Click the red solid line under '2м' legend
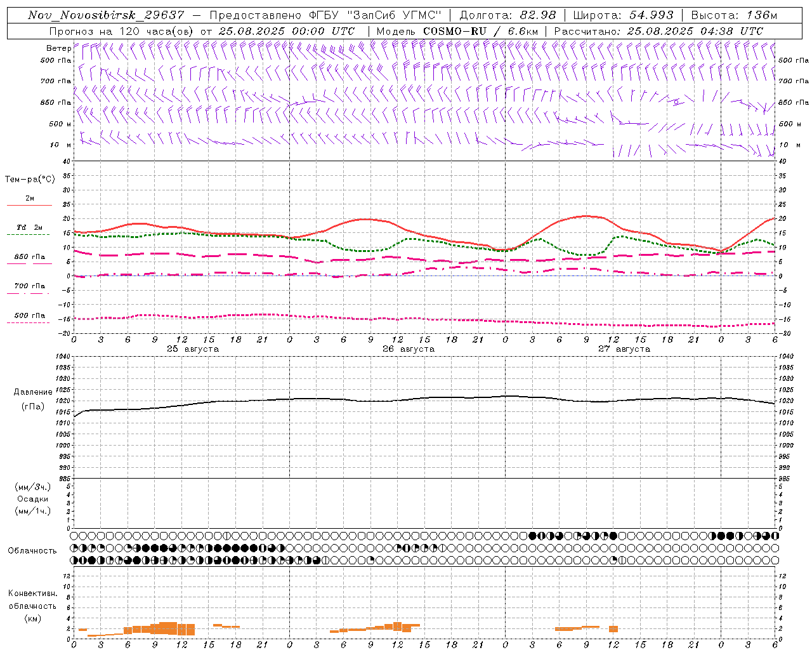 point(29,206)
